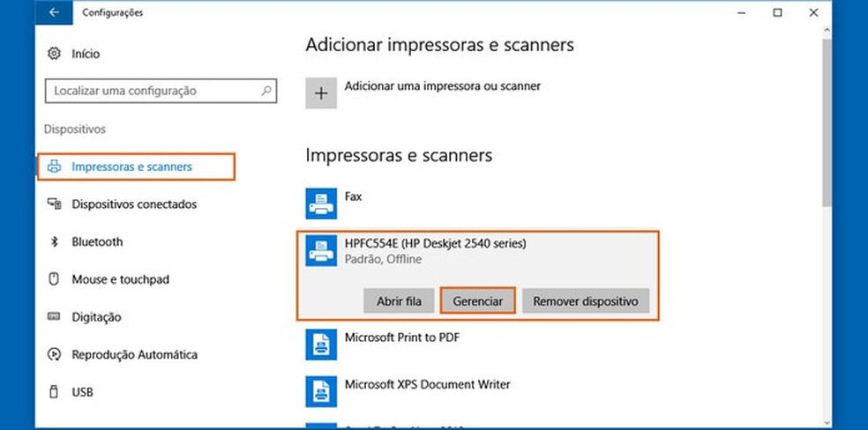Open Bluetooth settings

click(x=96, y=242)
